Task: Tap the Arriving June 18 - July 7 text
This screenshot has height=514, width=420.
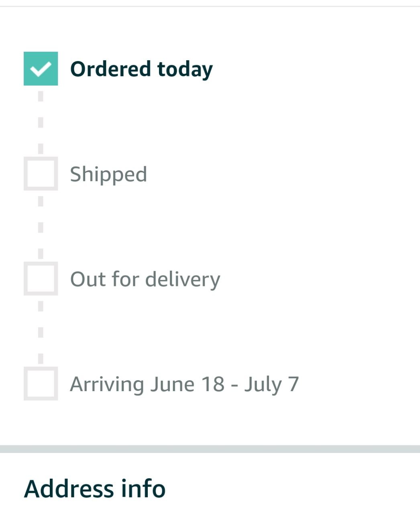Action: [184, 384]
